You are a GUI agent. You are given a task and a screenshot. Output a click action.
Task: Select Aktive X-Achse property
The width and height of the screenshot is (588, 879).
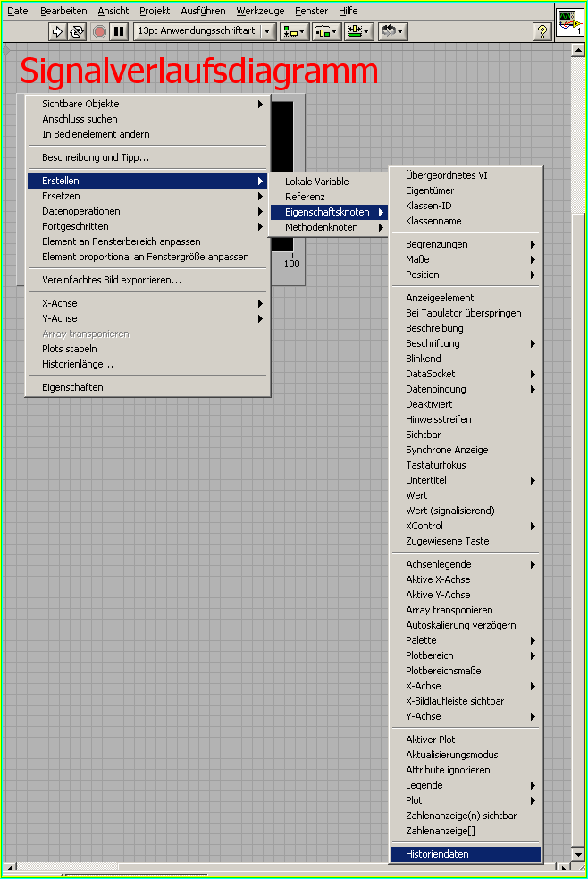(466, 579)
